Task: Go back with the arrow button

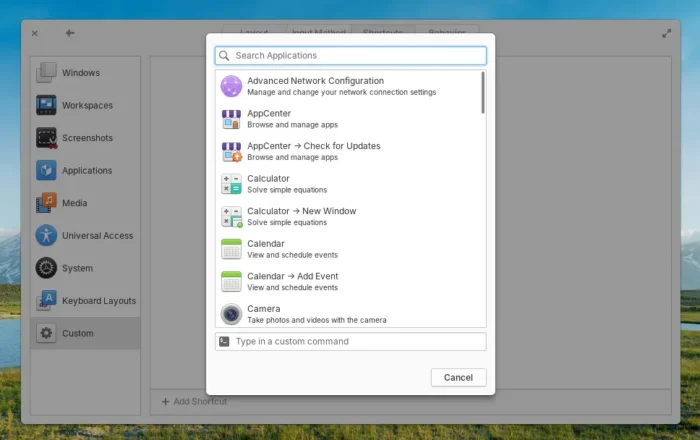Action: click(70, 33)
